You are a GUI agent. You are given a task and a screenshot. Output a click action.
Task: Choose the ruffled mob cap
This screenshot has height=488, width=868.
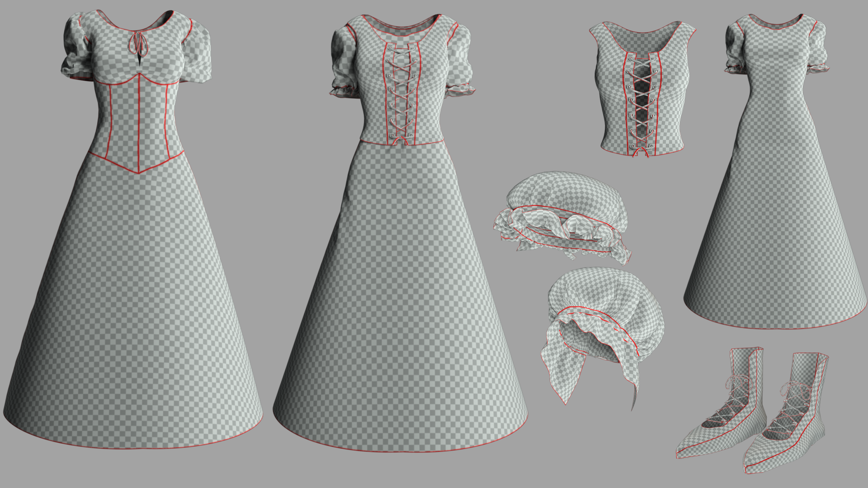tap(562, 217)
